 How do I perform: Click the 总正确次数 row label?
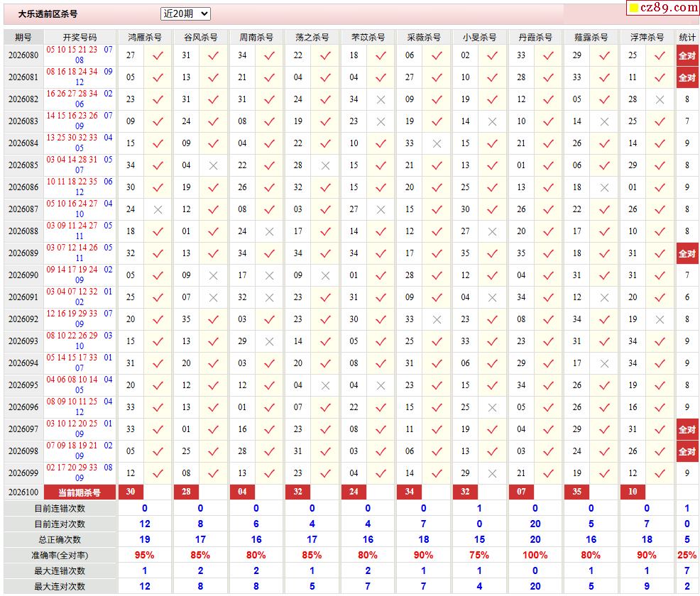(x=60, y=540)
